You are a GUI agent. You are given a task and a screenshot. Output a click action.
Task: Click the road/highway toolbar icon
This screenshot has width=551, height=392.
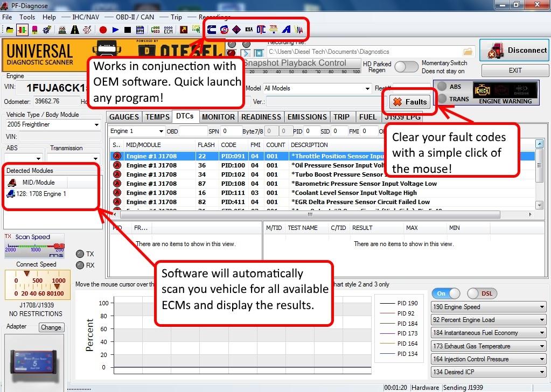(x=75, y=30)
